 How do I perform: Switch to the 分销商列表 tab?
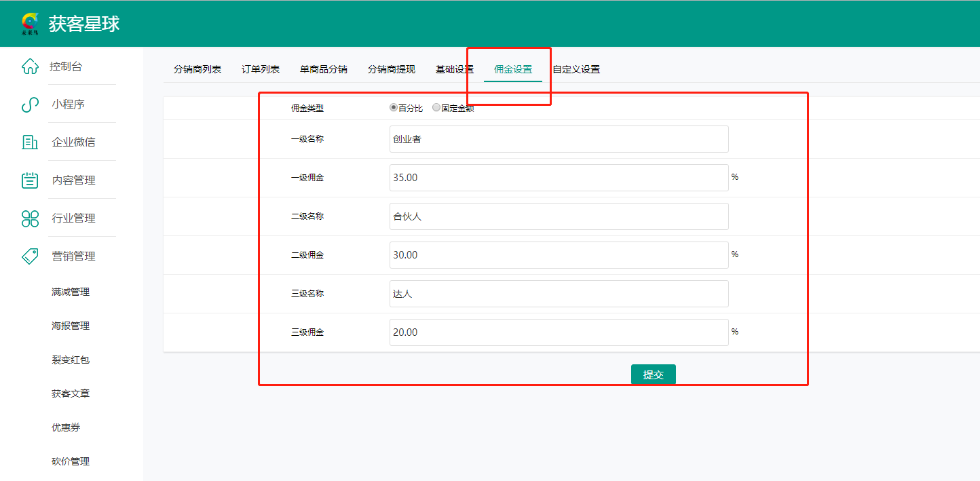tap(197, 69)
